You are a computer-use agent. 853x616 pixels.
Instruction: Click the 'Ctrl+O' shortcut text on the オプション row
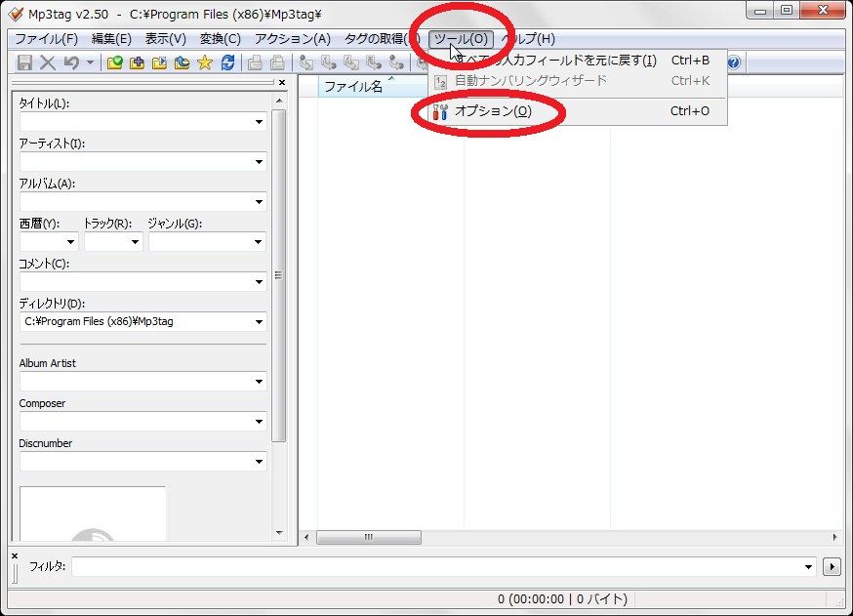[689, 111]
